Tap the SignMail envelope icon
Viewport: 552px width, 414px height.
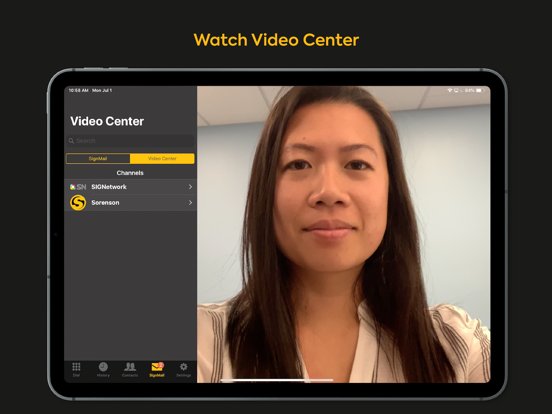pos(157,367)
